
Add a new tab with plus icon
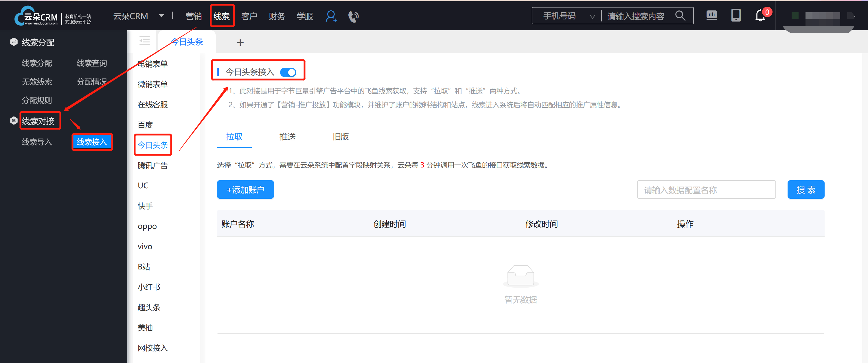click(x=240, y=43)
